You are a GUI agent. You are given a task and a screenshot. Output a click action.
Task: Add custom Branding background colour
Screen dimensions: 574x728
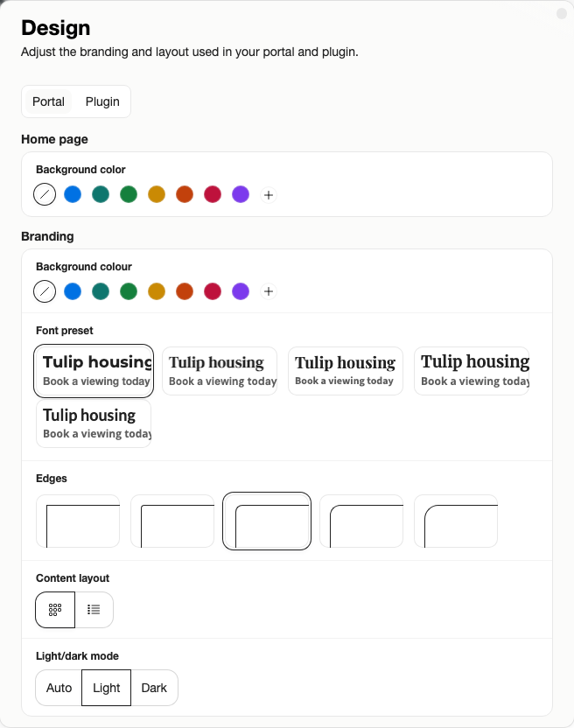click(269, 291)
